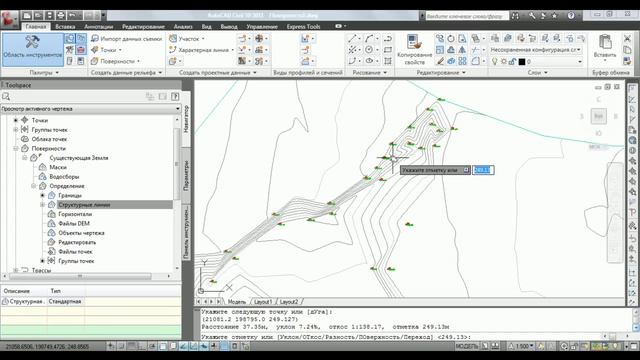The image size is (640, 360).
Task: Expand the Рисование panel dropdown
Action: [x=385, y=73]
